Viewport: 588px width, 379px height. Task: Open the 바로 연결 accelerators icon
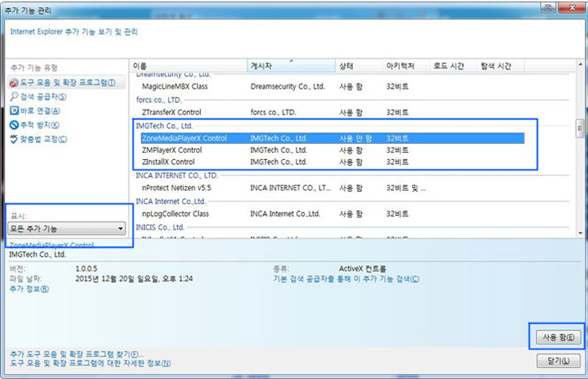[14, 111]
